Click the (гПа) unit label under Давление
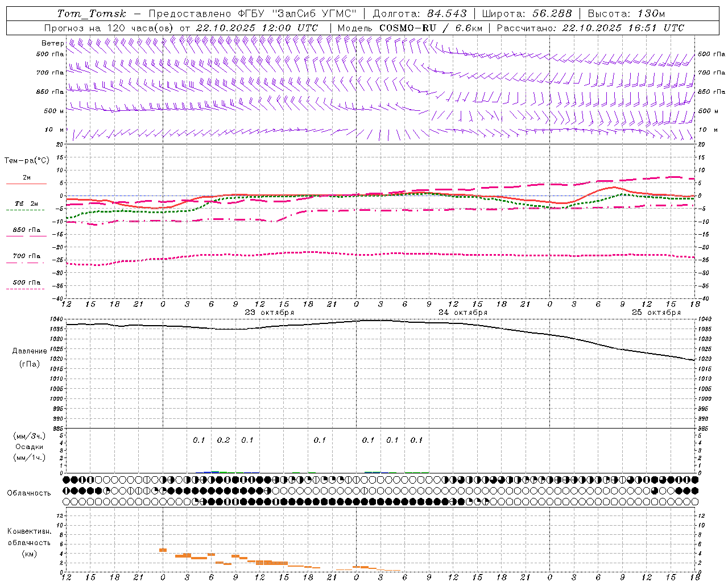This screenshot has height=582, width=728. pyautogui.click(x=30, y=364)
